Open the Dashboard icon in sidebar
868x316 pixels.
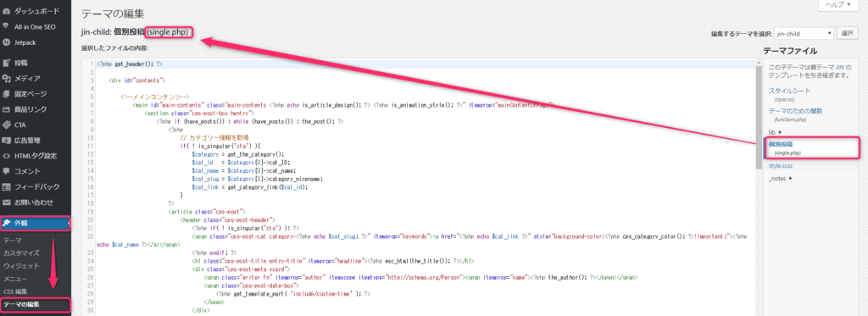point(6,11)
